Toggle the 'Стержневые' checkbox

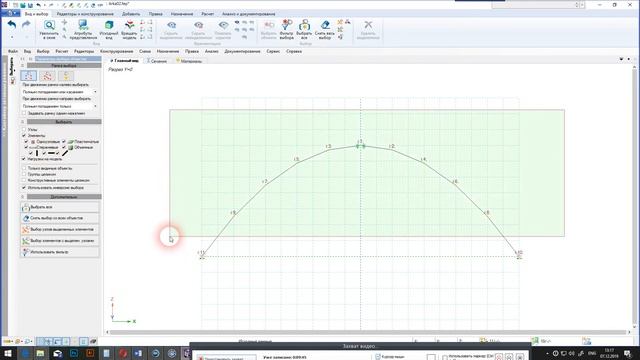(x=27, y=147)
